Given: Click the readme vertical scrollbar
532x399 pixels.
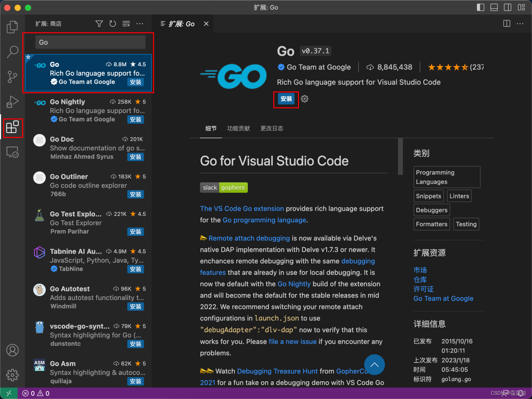Looking at the screenshot, I should point(400,156).
